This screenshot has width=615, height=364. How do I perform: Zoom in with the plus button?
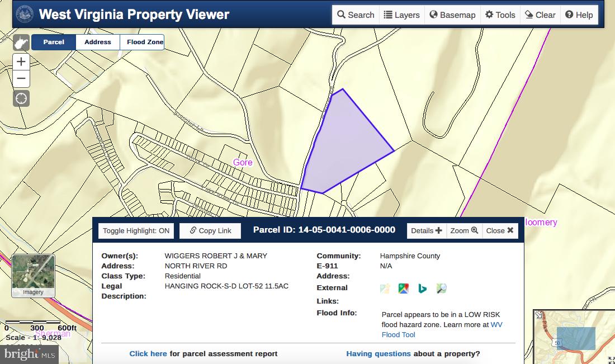21,62
